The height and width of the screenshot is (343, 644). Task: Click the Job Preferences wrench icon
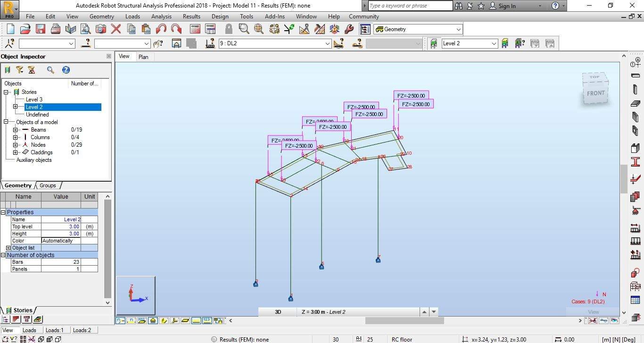pos(349,29)
